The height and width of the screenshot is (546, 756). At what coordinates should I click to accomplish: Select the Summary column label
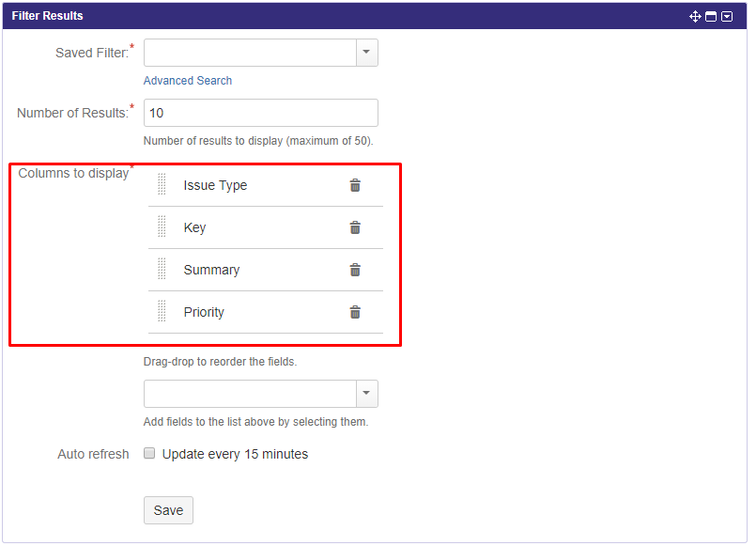(211, 270)
